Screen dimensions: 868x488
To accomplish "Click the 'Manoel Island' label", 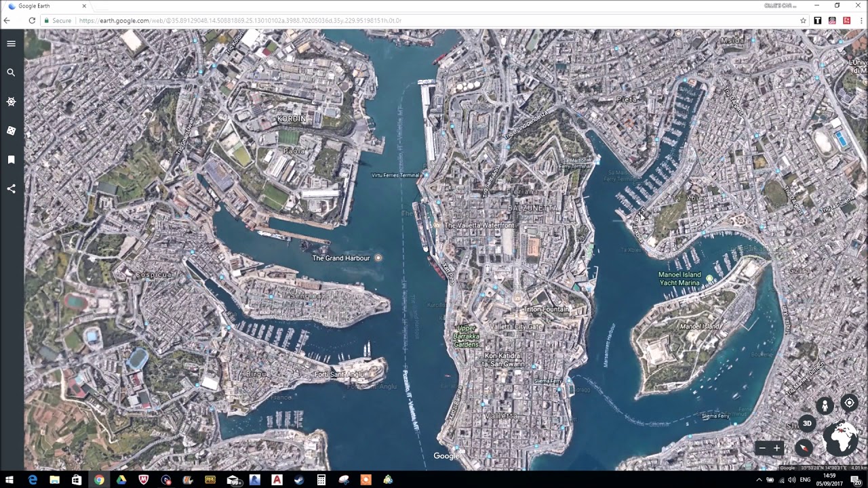I will click(x=700, y=327).
